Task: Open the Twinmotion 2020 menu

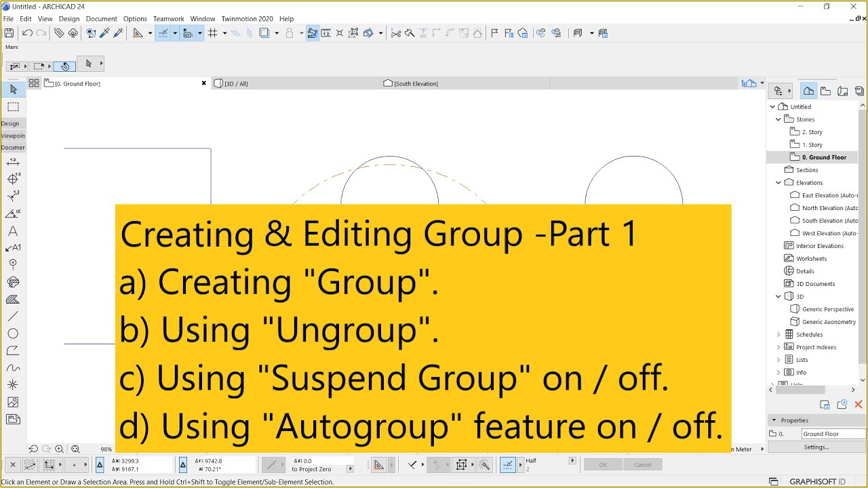Action: [247, 19]
